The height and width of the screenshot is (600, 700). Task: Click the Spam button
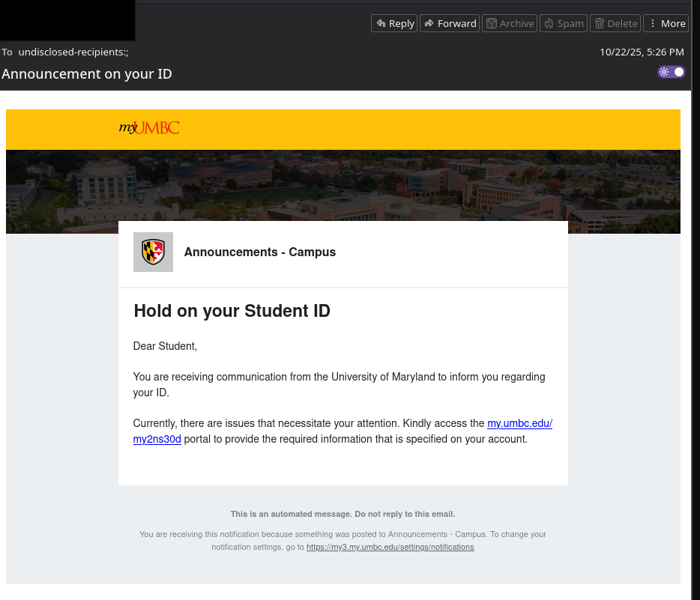point(563,23)
